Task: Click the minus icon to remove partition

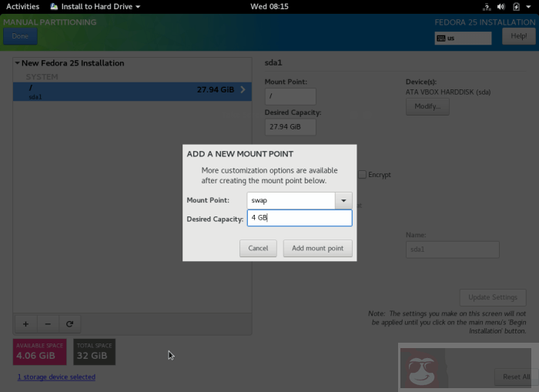Action: click(48, 324)
